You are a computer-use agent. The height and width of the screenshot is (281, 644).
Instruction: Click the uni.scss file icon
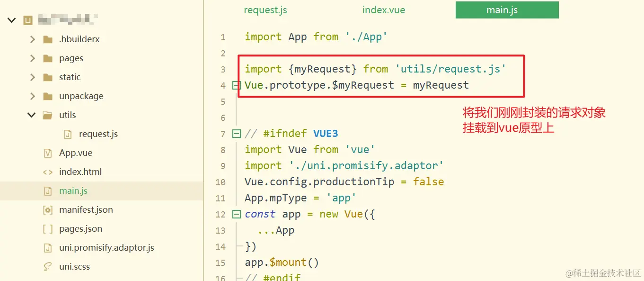coord(47,267)
